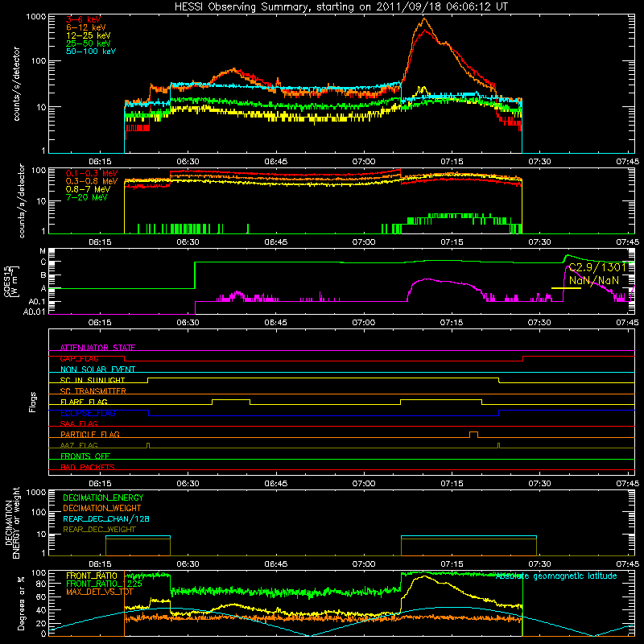
Task: Select the FRONT_RATIO_1225 legend label
Action: pos(104,584)
